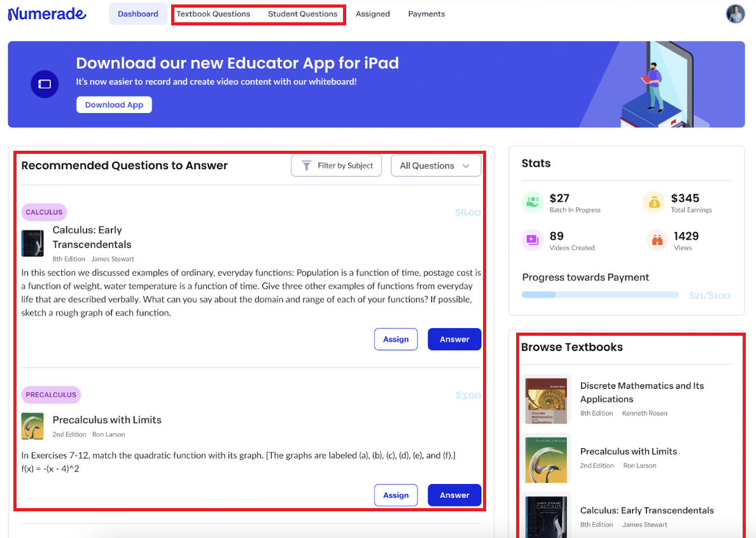This screenshot has height=538, width=756.
Task: Open the Discrete Mathematics textbook cover
Action: coord(546,401)
